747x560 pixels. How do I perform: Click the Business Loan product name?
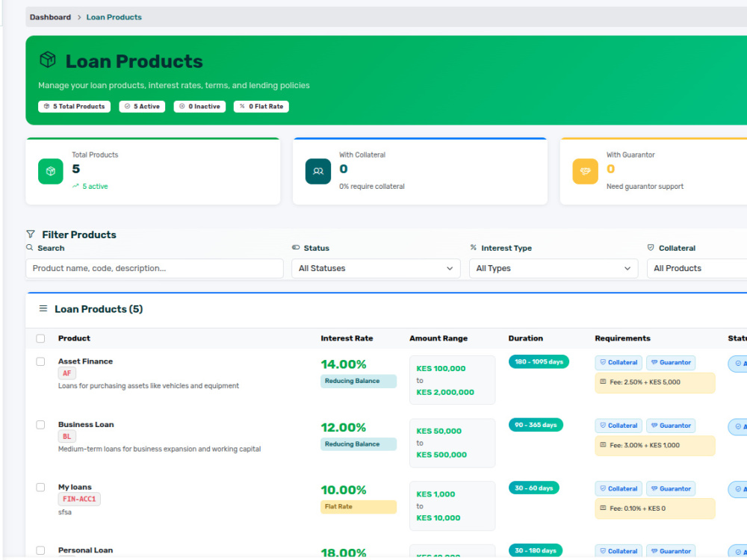[x=86, y=424]
